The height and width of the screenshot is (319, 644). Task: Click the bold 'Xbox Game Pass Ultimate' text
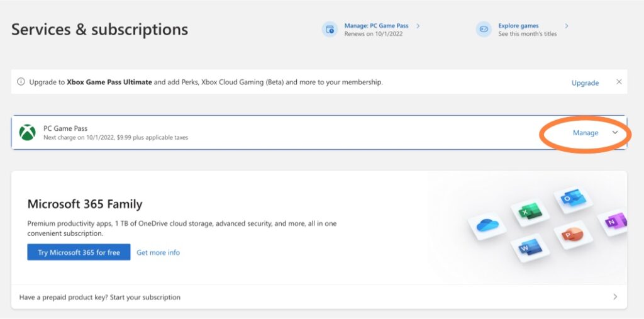coord(109,82)
